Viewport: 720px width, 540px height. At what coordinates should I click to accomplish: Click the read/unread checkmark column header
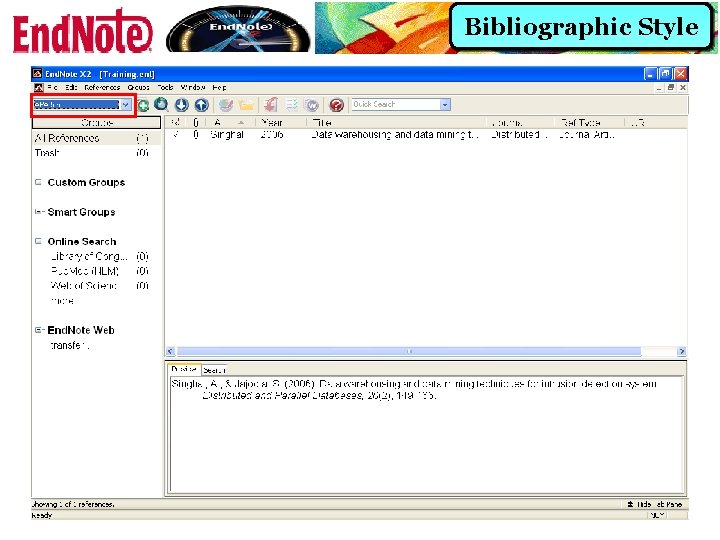(x=176, y=122)
